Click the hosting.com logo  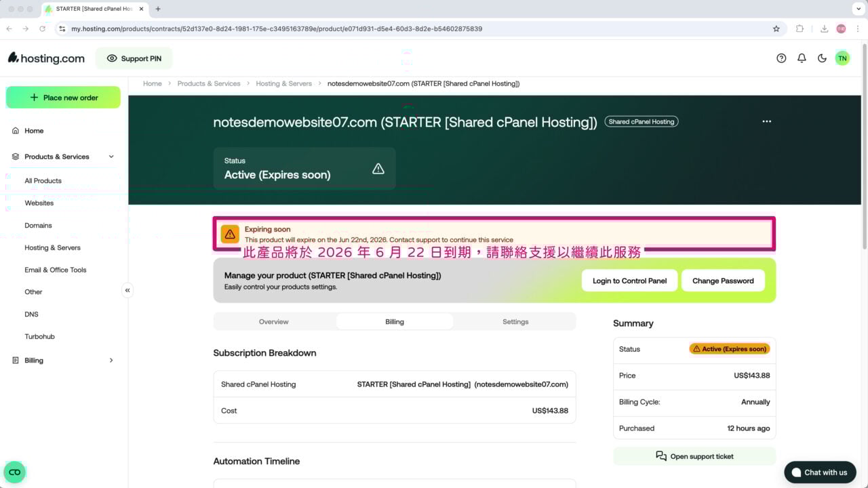[45, 58]
